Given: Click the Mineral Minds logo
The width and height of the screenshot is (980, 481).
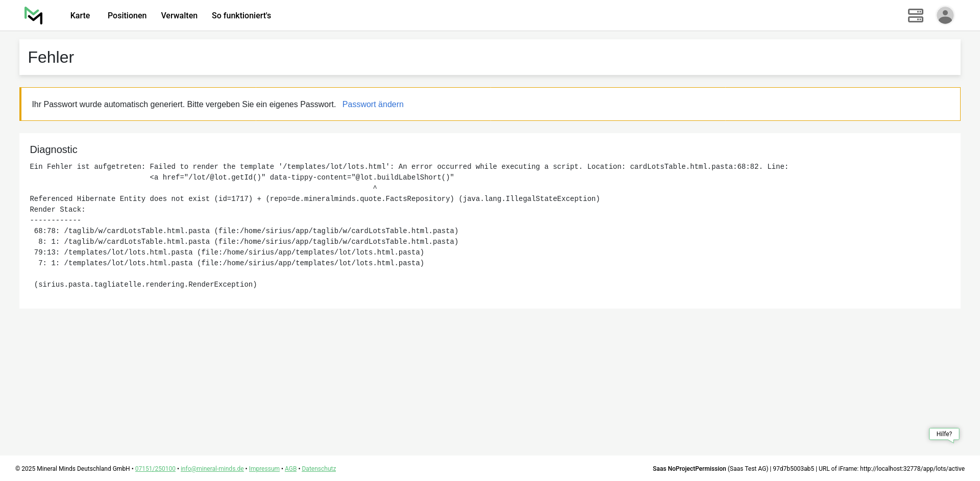Looking at the screenshot, I should click(x=34, y=16).
